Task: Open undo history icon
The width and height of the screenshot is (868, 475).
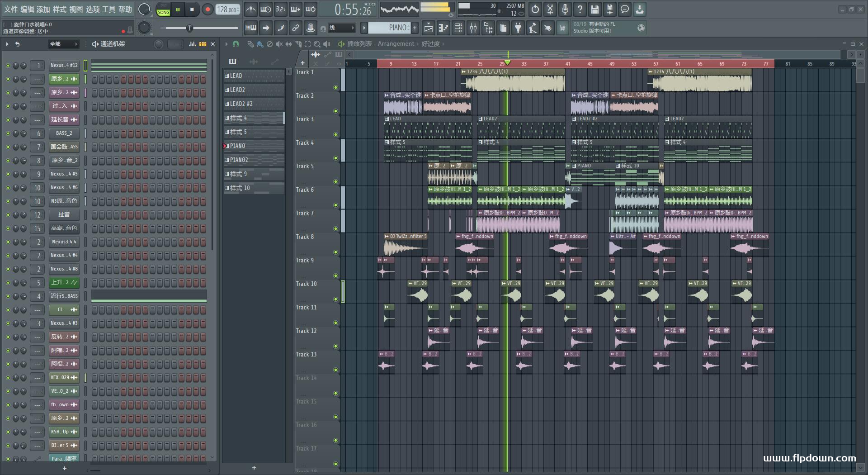Action: click(x=535, y=9)
